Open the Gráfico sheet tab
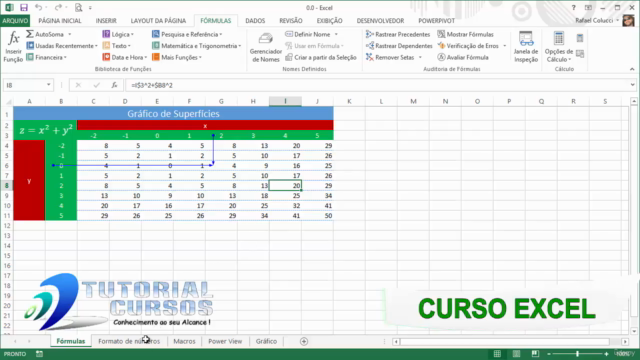Image resolution: width=640 pixels, height=360 pixels. 266,341
